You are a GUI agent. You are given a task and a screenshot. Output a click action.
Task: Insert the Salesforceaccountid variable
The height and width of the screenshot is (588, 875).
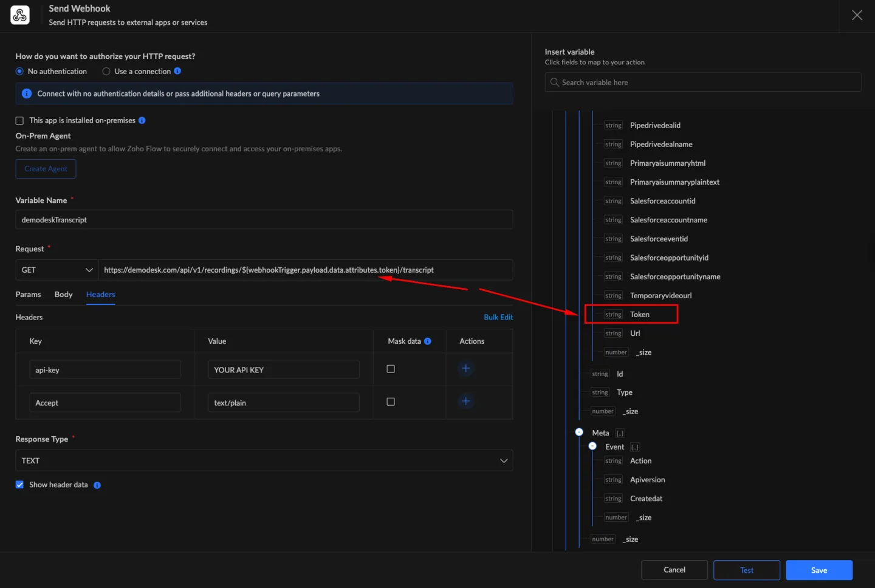tap(663, 201)
